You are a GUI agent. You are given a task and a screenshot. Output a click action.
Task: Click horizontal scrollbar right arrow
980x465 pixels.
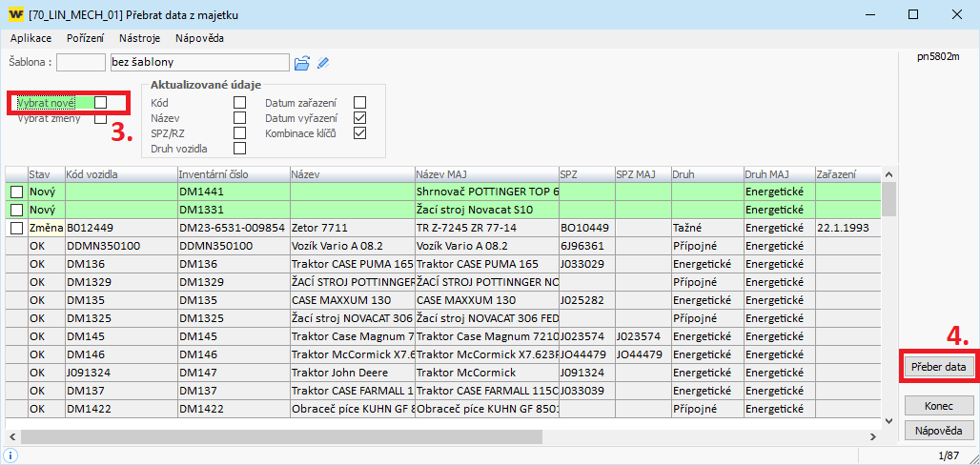[x=874, y=436]
